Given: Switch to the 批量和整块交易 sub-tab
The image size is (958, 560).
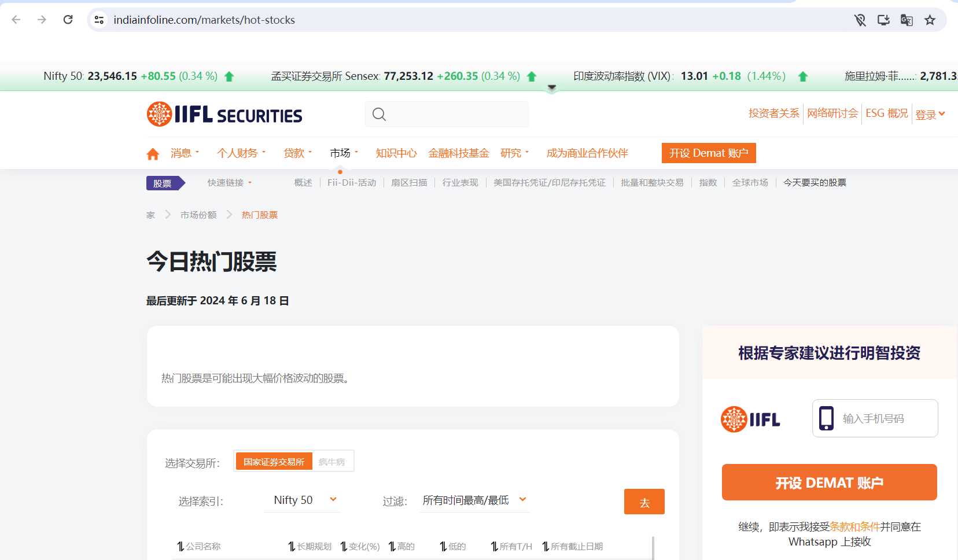Looking at the screenshot, I should tap(652, 183).
